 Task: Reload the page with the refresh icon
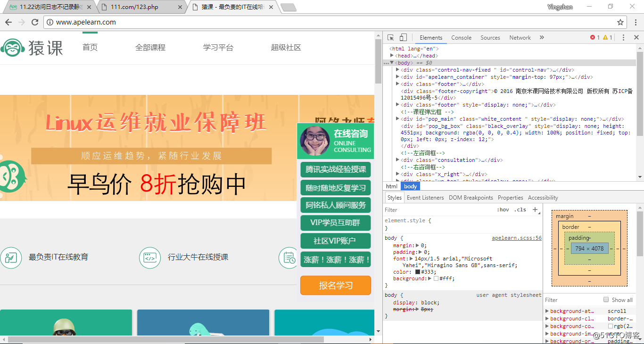34,22
